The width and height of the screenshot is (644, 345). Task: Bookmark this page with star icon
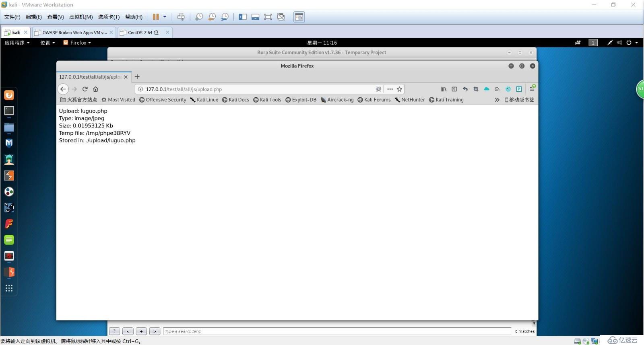pos(399,89)
